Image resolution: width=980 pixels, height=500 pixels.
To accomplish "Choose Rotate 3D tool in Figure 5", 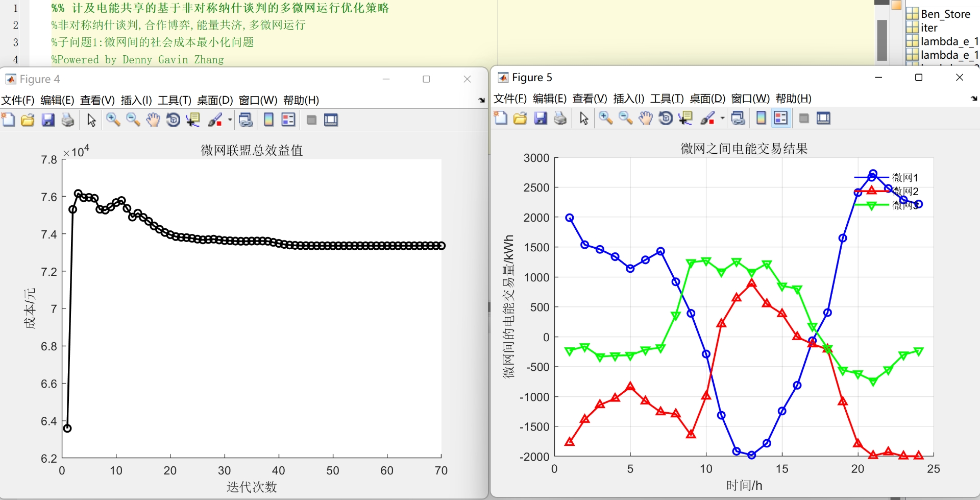I will [x=666, y=118].
